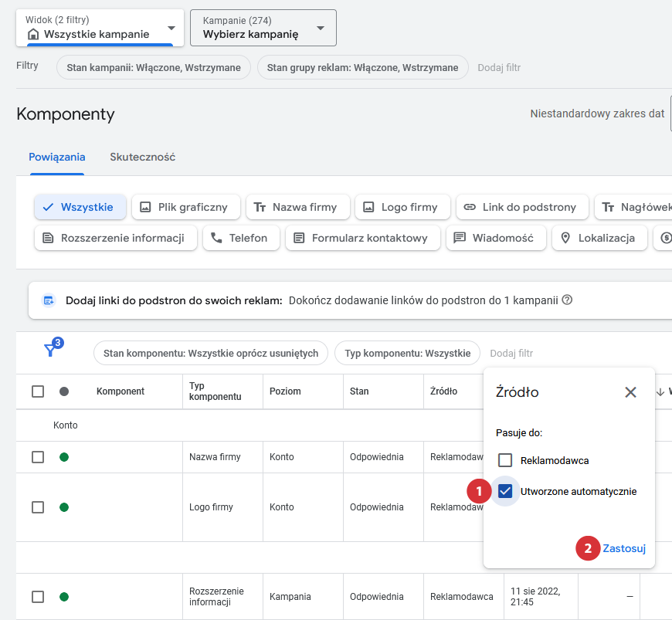Select the Lokalizacja chip
The height and width of the screenshot is (620, 672).
coord(599,238)
